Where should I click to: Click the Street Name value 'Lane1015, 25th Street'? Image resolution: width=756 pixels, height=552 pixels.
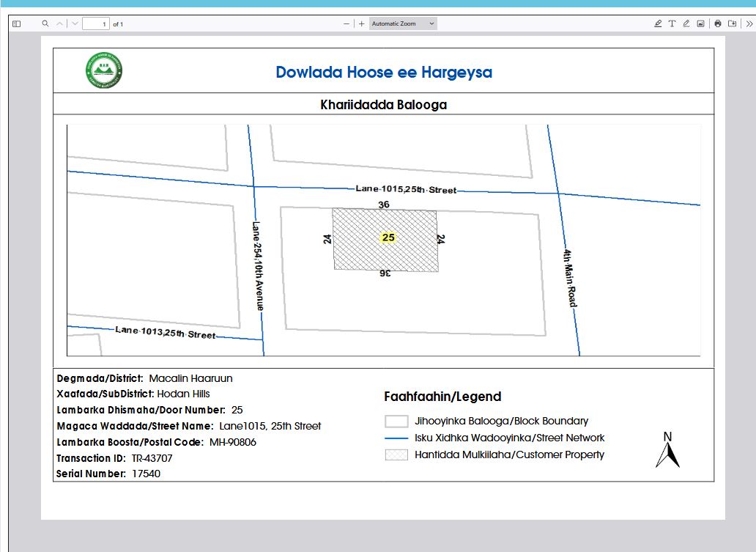270,427
